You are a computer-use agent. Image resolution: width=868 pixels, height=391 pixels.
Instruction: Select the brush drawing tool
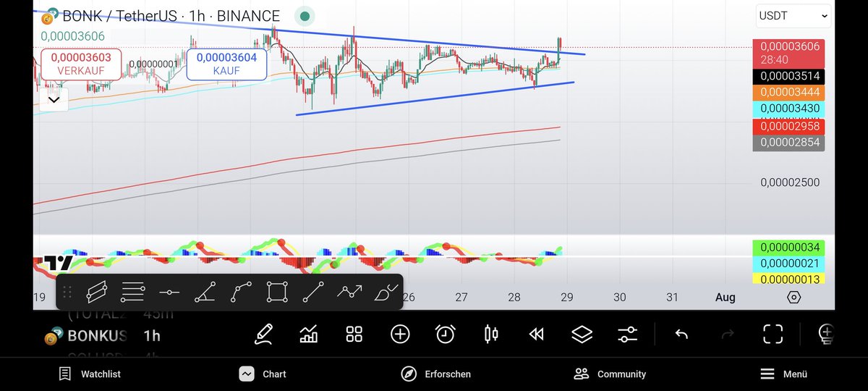coord(386,293)
